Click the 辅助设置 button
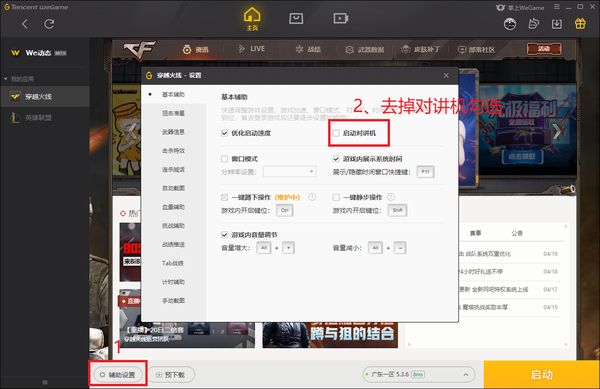This screenshot has height=389, width=600. [117, 375]
